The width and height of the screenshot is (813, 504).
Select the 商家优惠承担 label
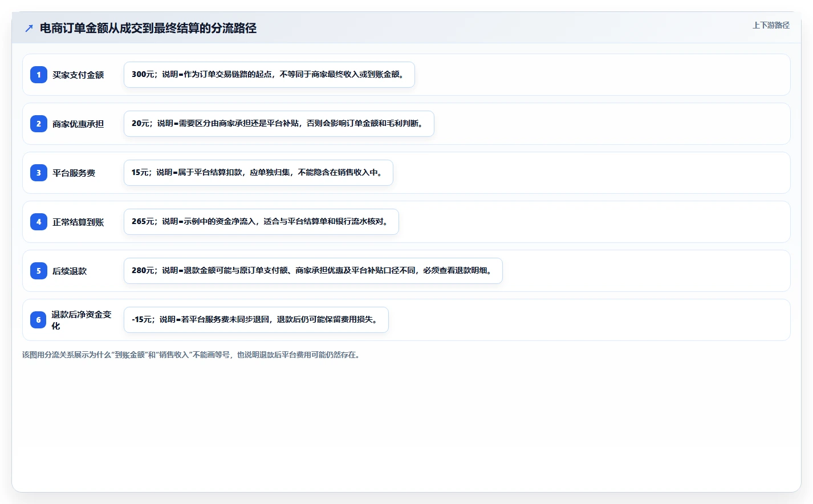tap(78, 124)
